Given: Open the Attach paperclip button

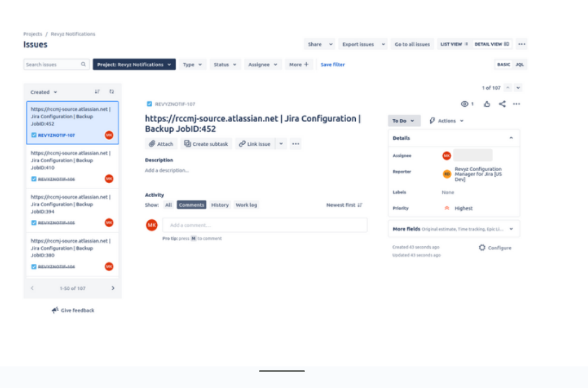Looking at the screenshot, I should click(161, 144).
